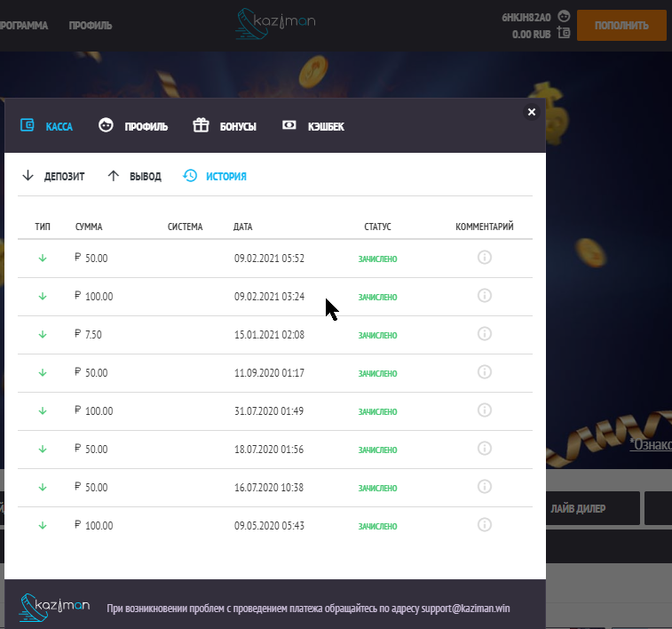Click the wallet icon next to Касса
This screenshot has width=672, height=629.
pyautogui.click(x=27, y=125)
